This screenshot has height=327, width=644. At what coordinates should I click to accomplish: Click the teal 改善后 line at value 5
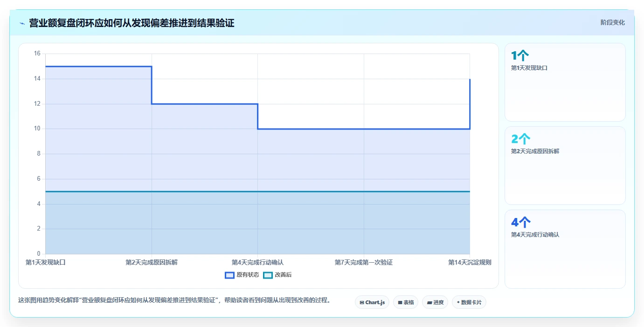[x=257, y=191]
